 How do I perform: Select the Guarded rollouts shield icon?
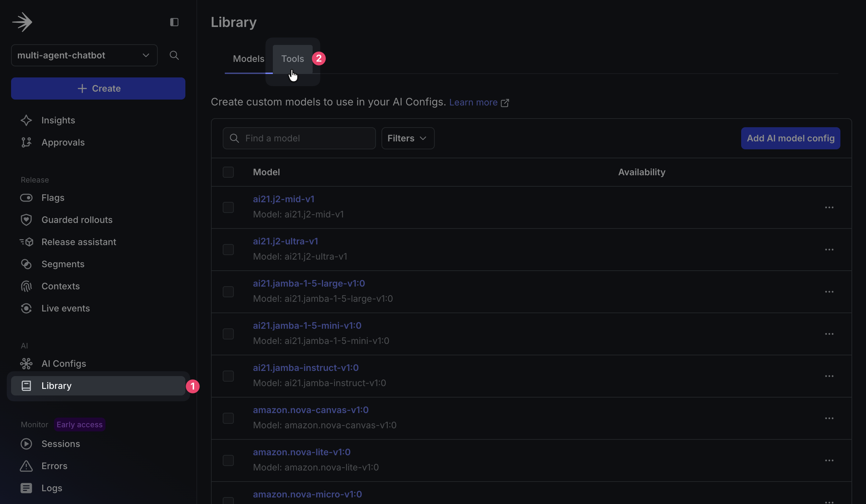tap(27, 220)
